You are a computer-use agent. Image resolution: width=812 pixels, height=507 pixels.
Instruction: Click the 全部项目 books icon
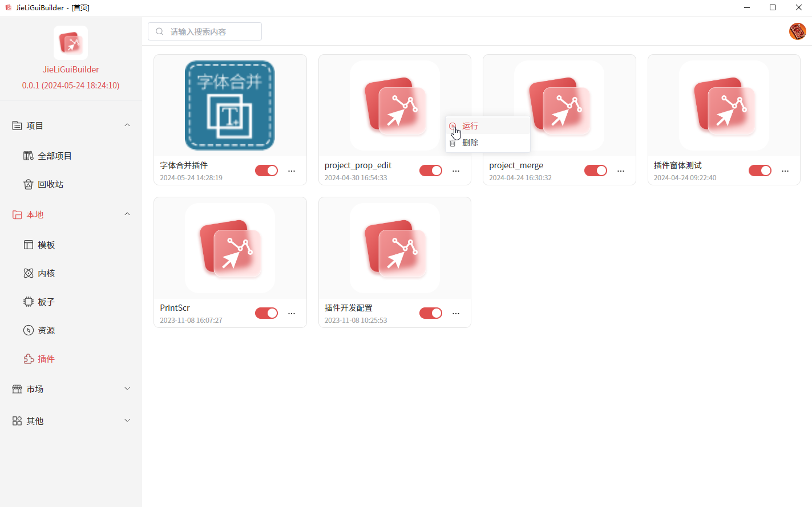pos(29,156)
